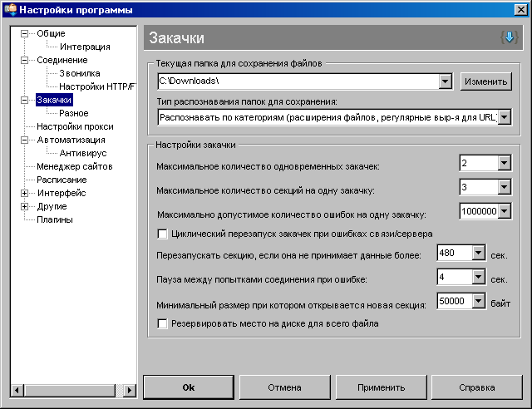This screenshot has width=532, height=409.
Task: Click the 50000 bytes value field
Action: pyautogui.click(x=455, y=301)
